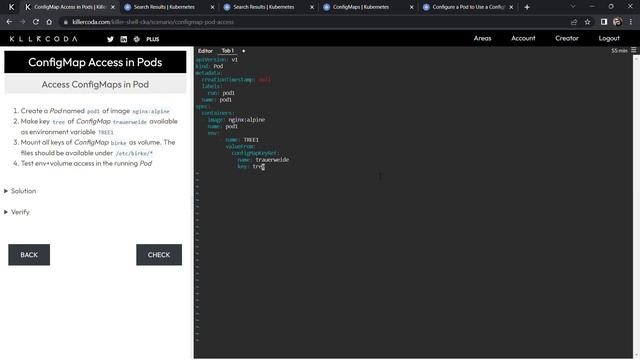Open the LinkedIn icon in header

(124, 39)
